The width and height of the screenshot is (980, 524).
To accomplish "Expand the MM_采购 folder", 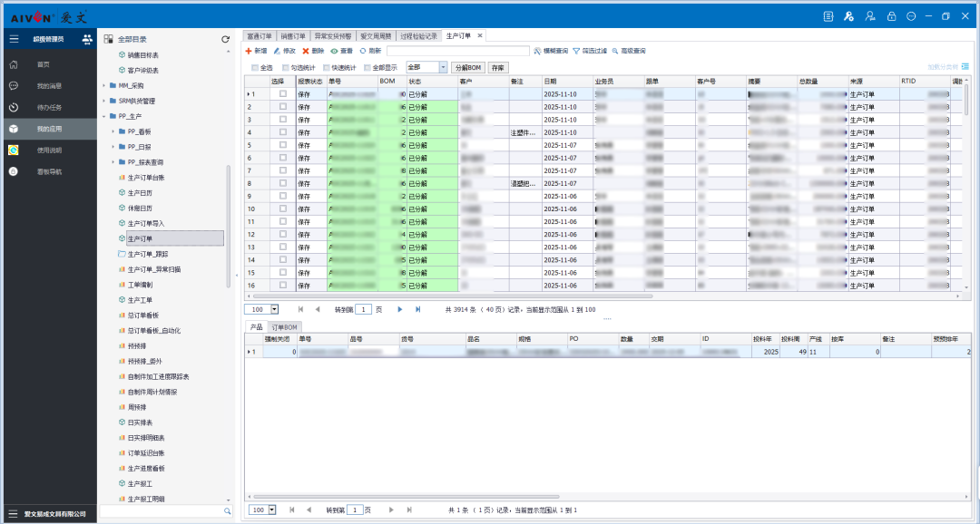I will tap(103, 85).
